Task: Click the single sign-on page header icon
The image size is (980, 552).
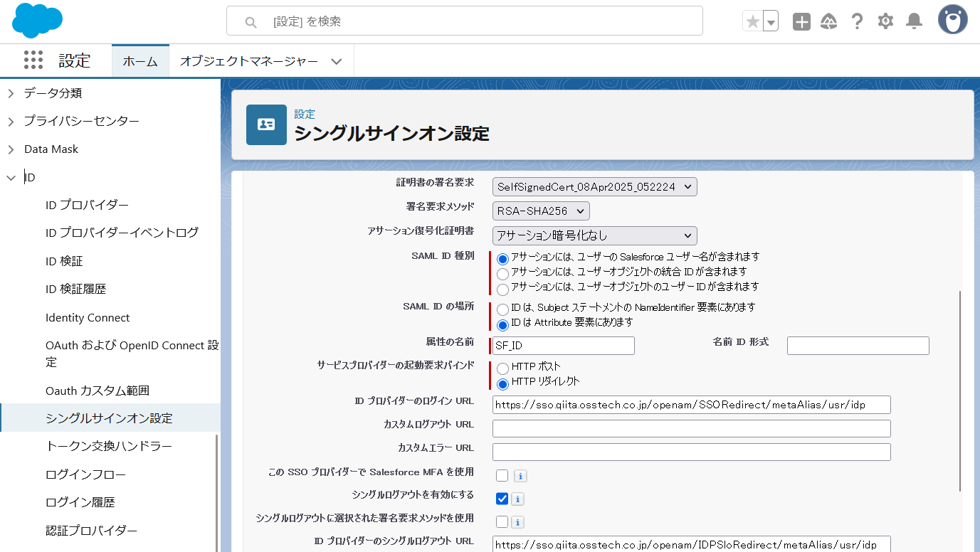Action: pos(266,124)
